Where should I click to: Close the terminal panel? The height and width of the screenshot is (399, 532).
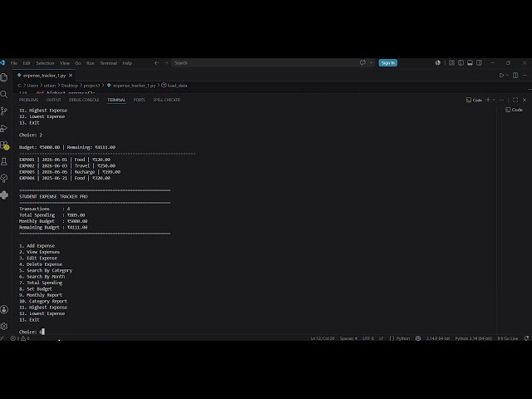pos(525,100)
